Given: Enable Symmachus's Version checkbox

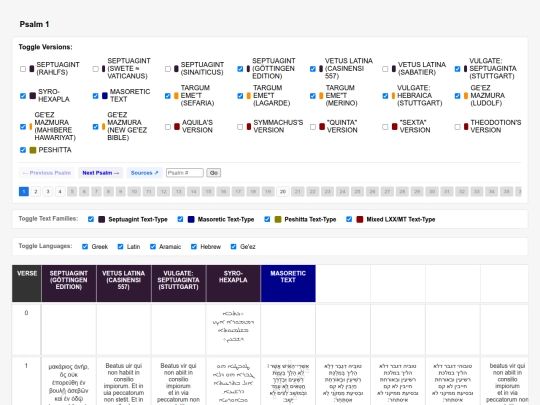Looking at the screenshot, I should tap(240, 127).
